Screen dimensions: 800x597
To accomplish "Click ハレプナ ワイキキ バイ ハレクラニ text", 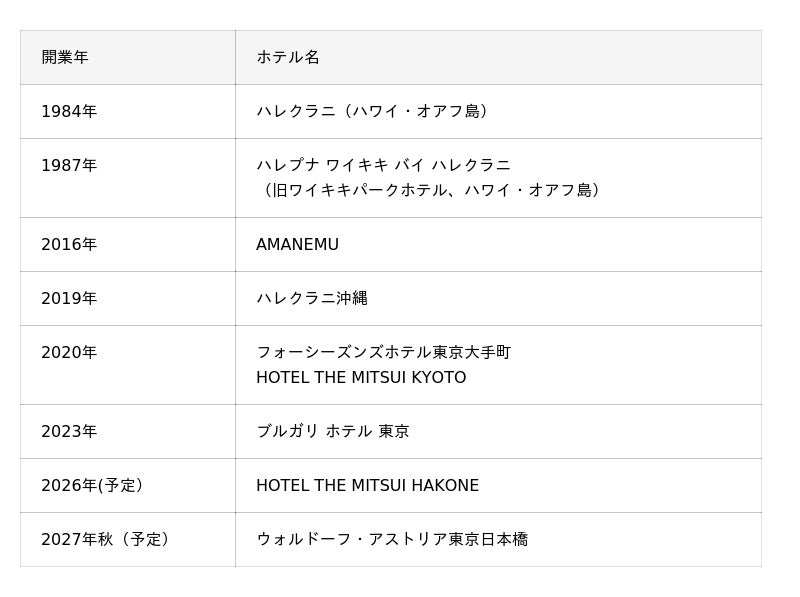I will (x=383, y=165).
